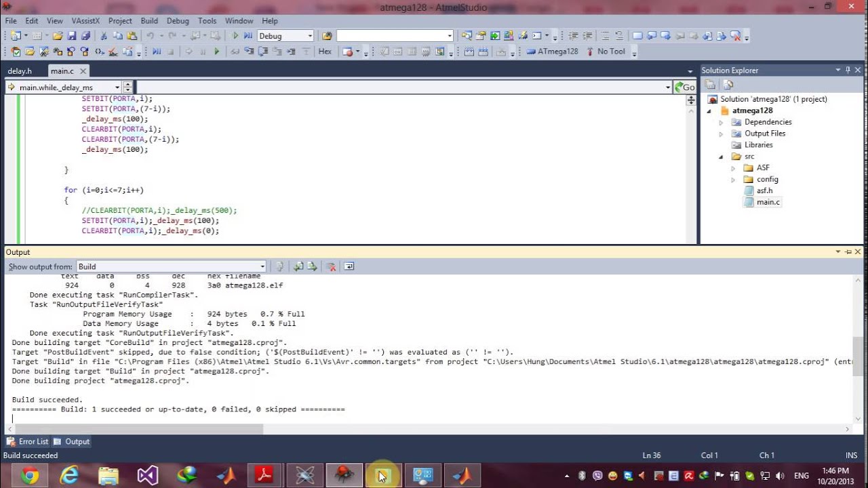Toggle word wrap in Output window
This screenshot has width=868, height=488.
[x=349, y=266]
